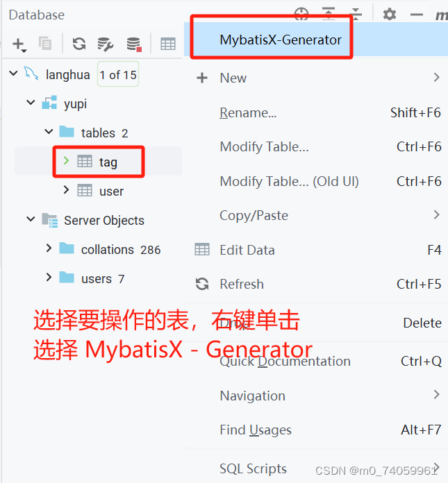Select Navigation menu entry
448x483 pixels.
(316, 396)
